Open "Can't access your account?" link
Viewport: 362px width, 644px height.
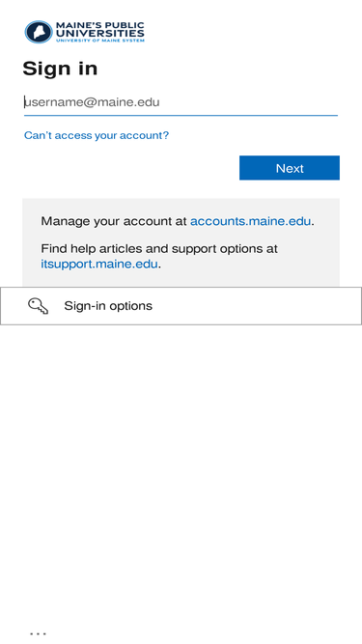coord(97,135)
